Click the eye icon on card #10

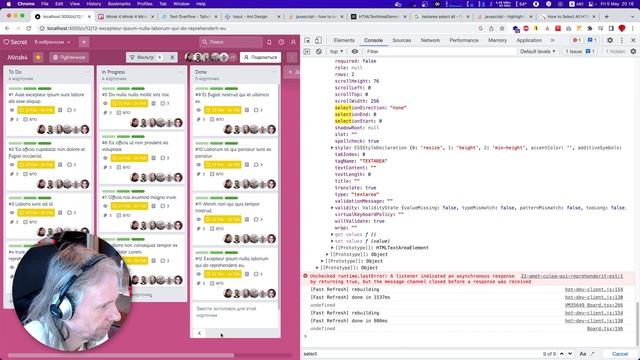199,165
